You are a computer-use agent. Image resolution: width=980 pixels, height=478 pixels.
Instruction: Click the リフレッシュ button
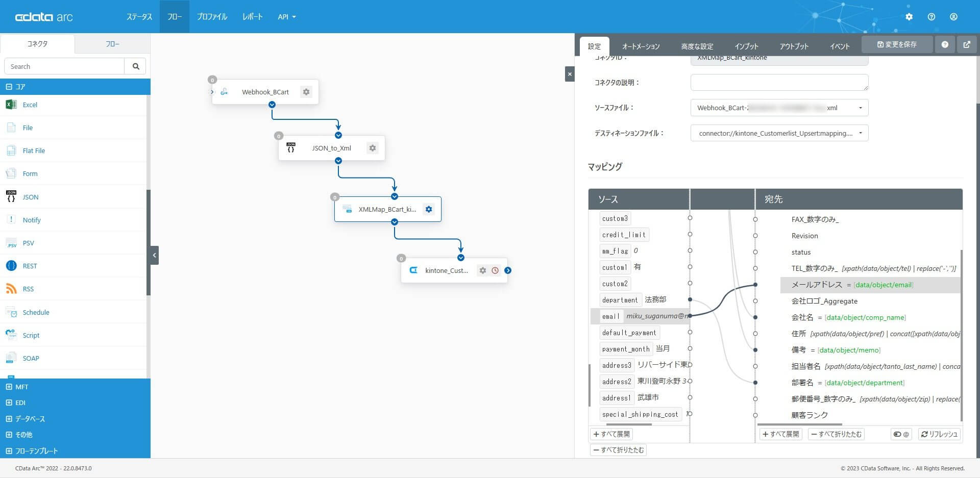pyautogui.click(x=939, y=434)
